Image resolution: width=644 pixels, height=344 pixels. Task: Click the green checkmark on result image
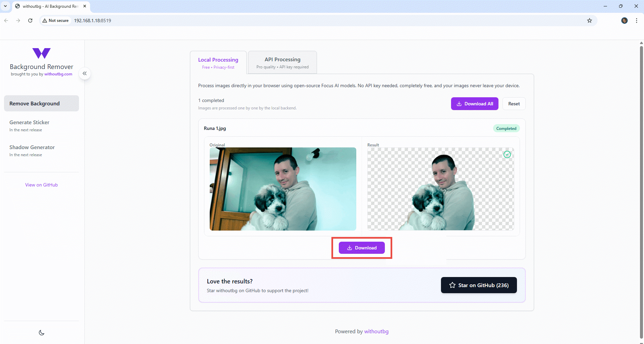point(507,154)
